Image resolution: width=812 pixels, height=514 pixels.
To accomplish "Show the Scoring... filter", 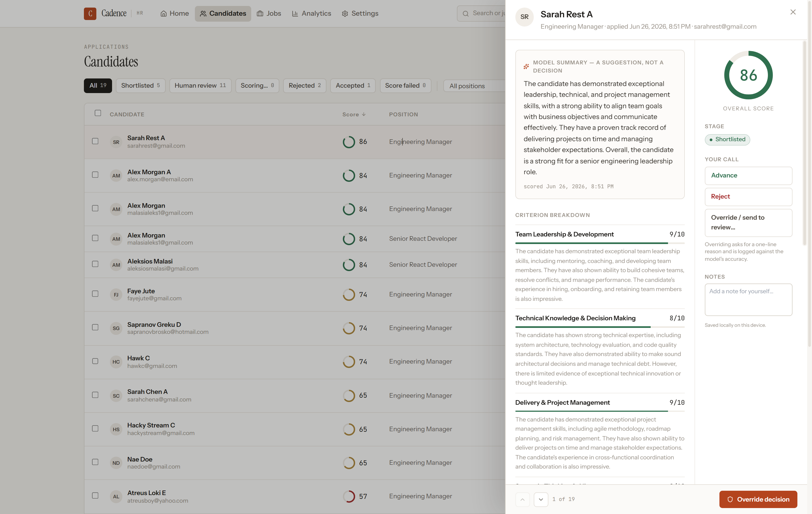I will pos(257,85).
